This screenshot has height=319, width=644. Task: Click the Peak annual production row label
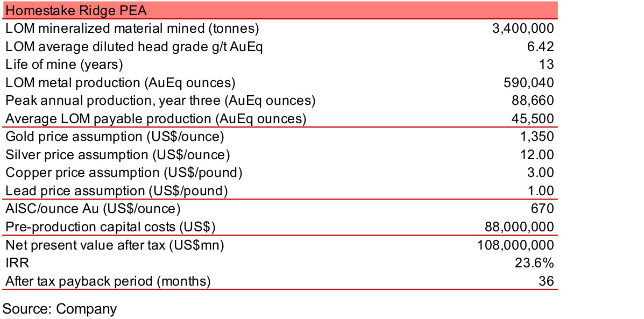tap(160, 101)
